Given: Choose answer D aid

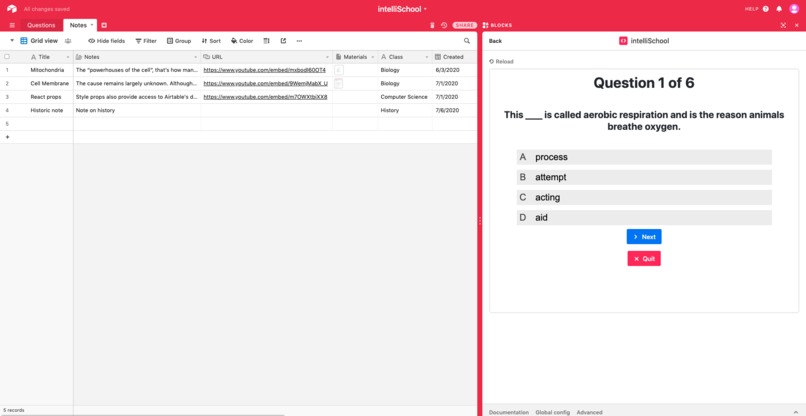Looking at the screenshot, I should pos(644,218).
